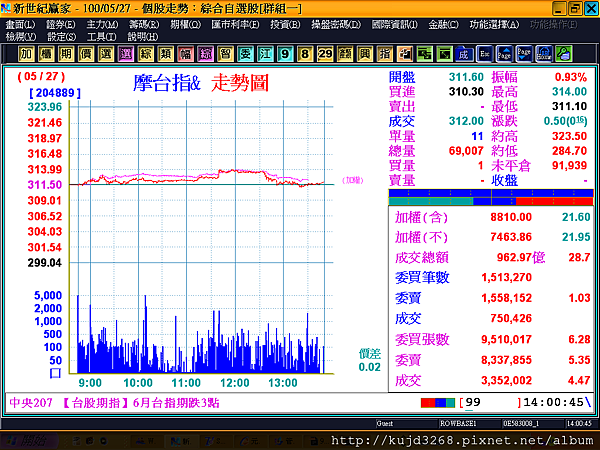Click the 櫃 (OTC market) toolbar icon
Screen dimensions: 600x450
(46, 54)
